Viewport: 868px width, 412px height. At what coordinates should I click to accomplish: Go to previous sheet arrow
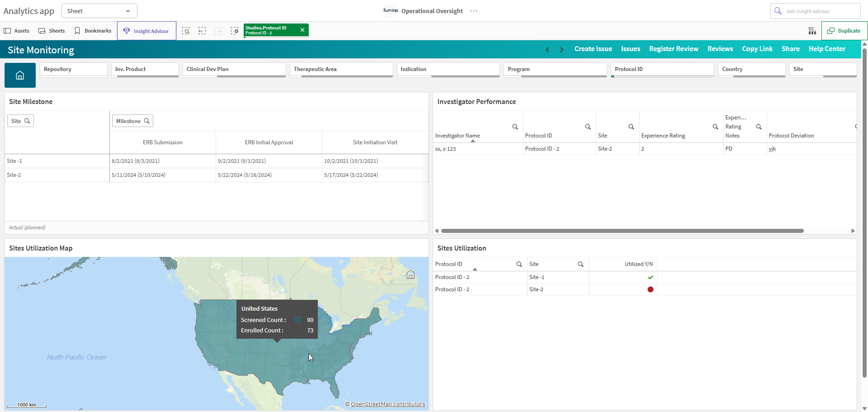click(547, 49)
